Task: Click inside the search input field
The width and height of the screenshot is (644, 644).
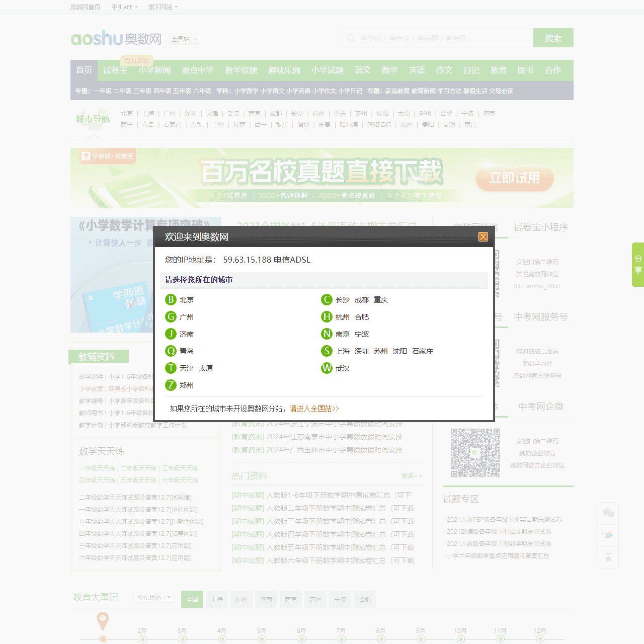Action: [x=437, y=38]
